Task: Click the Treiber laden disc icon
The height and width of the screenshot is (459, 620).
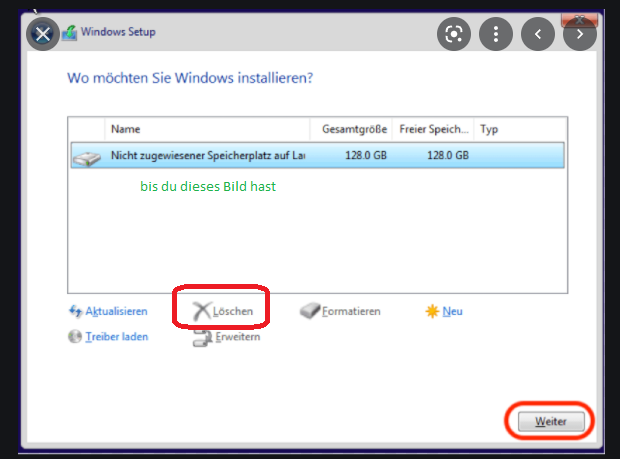Action: click(x=75, y=337)
